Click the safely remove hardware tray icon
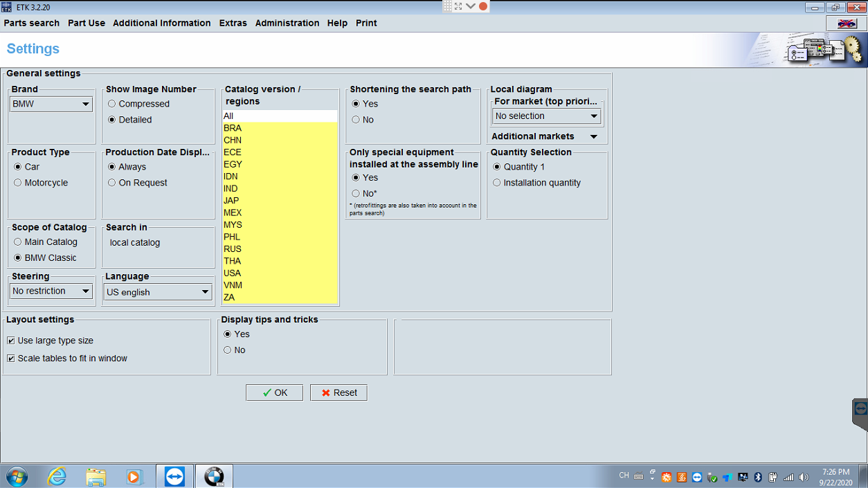The height and width of the screenshot is (488, 868). [712, 477]
